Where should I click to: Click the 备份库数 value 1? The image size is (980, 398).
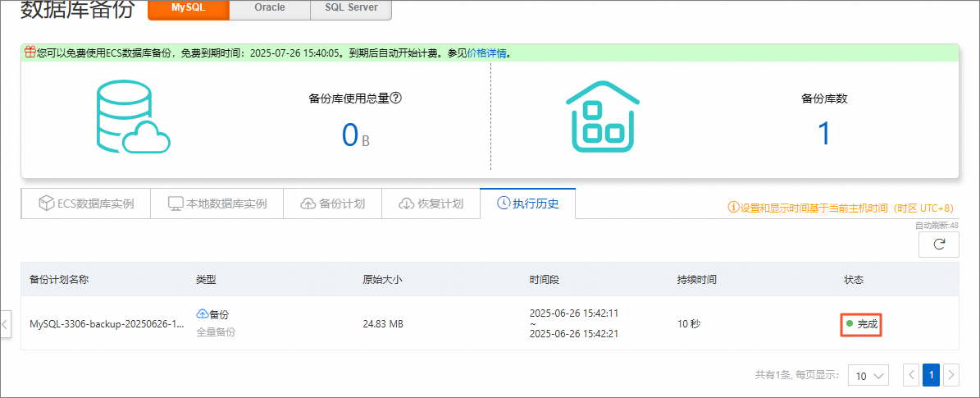click(x=824, y=134)
